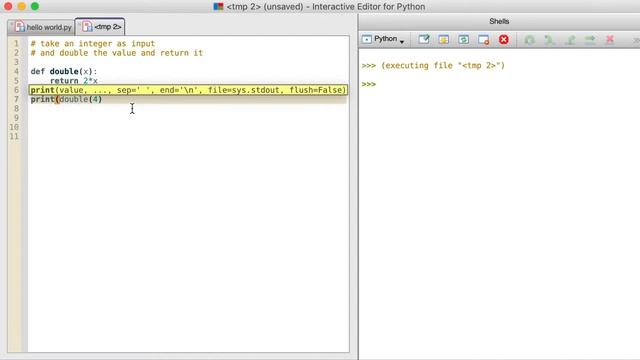Select the <tmp 2> editor tab
Image resolution: width=640 pixels, height=360 pixels.
pos(100,27)
